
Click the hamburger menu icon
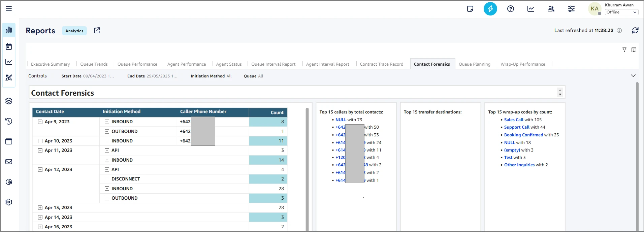[9, 9]
